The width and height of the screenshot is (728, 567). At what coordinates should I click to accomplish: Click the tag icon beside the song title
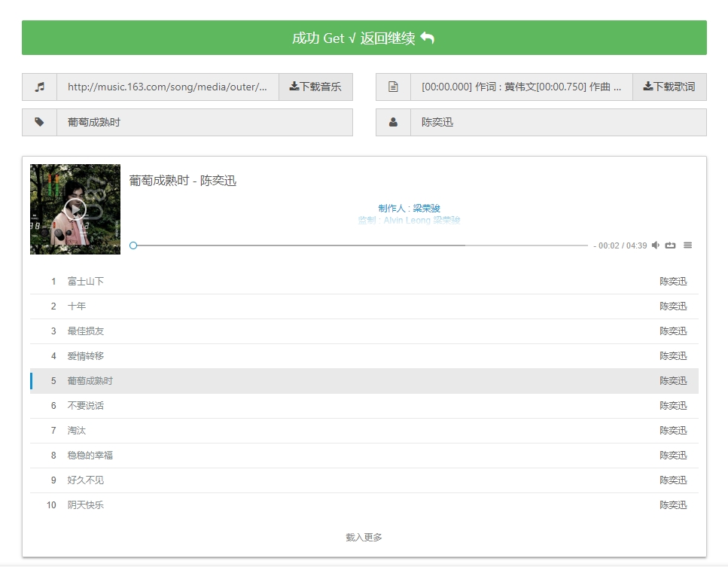[39, 121]
